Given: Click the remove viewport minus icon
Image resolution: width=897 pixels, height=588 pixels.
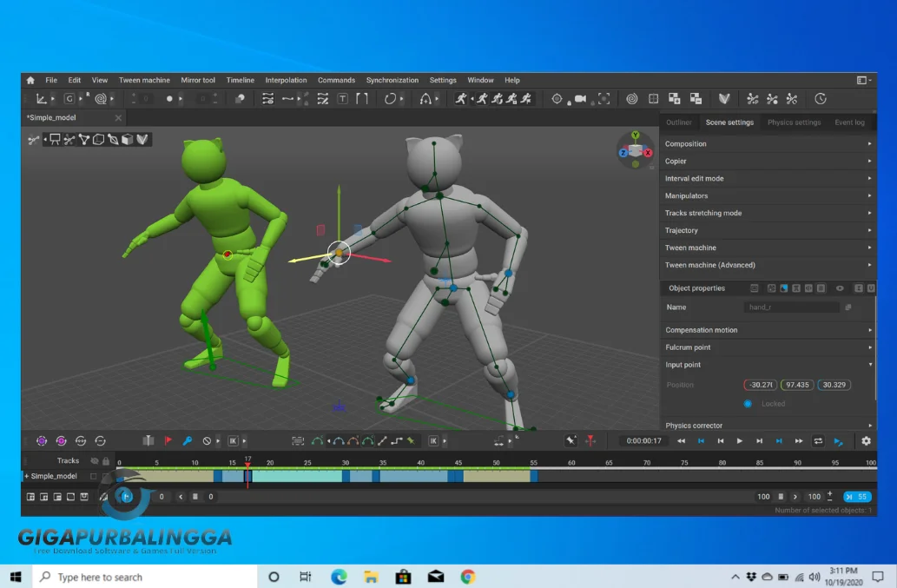Looking at the screenshot, I should pos(696,99).
